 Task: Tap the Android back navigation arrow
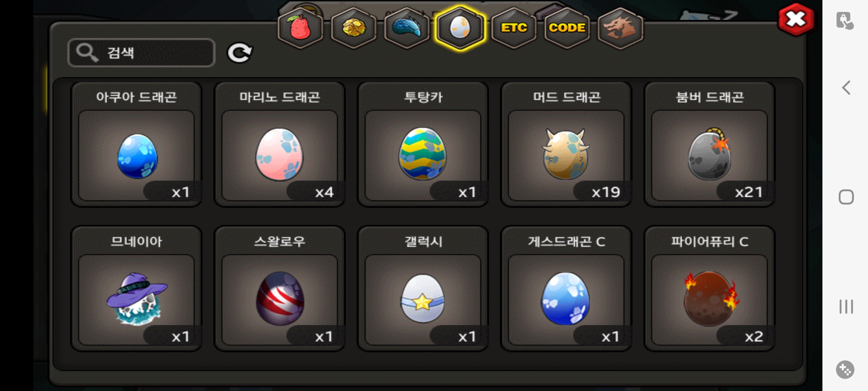click(x=846, y=88)
